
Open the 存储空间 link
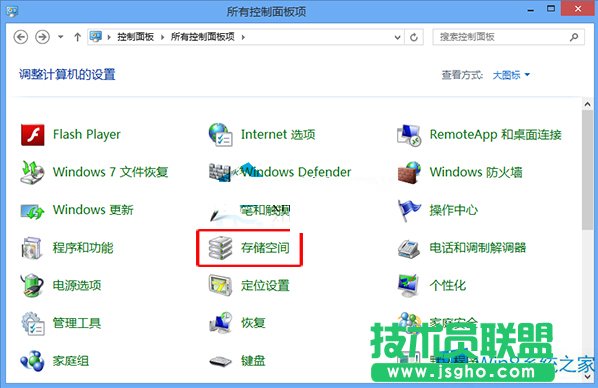265,248
